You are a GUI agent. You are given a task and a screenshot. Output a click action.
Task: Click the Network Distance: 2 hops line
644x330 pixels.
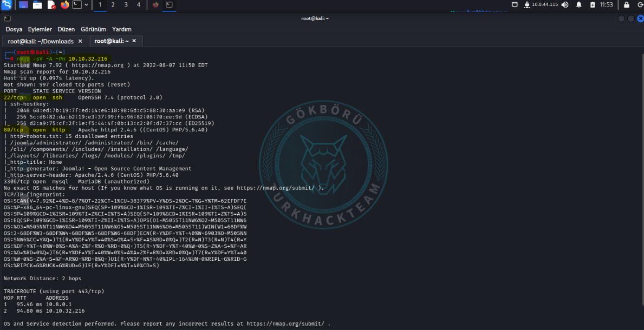[42, 278]
